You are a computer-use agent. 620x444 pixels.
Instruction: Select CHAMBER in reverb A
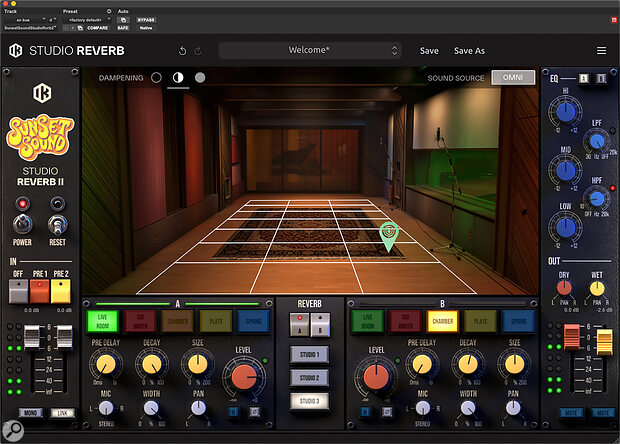click(x=178, y=321)
